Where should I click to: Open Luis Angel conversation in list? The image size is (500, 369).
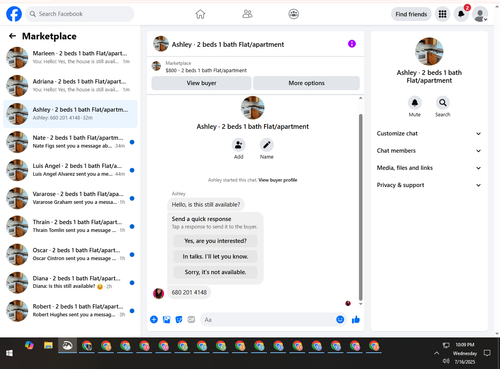(x=70, y=170)
